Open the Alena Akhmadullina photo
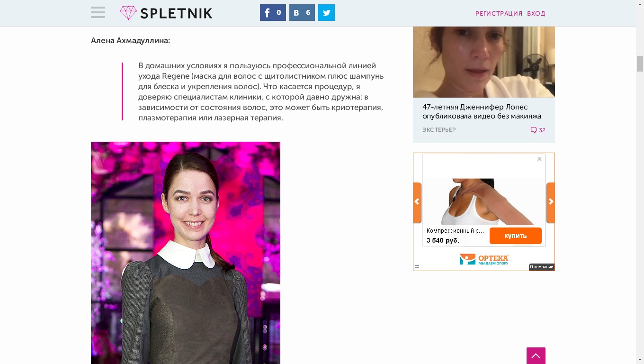Image resolution: width=644 pixels, height=364 pixels. [x=186, y=253]
